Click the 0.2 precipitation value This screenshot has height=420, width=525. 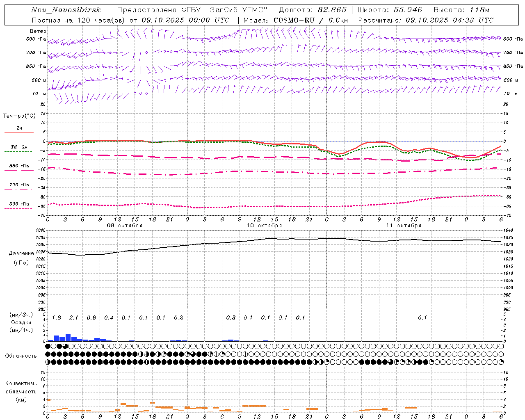[178, 318]
